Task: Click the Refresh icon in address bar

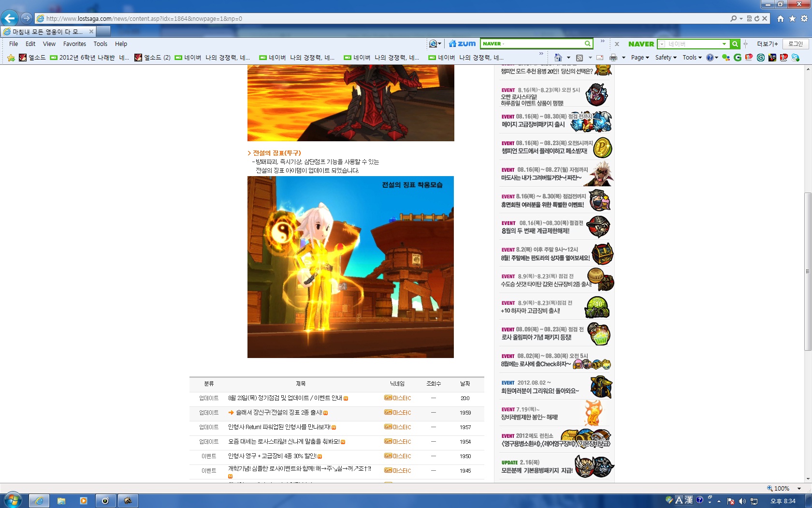Action: [757, 18]
